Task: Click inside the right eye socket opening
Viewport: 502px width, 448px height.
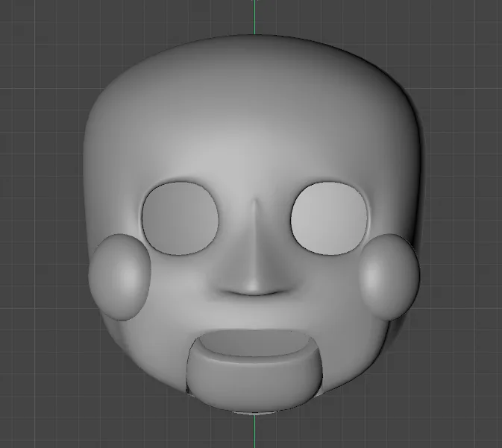Action: (329, 218)
